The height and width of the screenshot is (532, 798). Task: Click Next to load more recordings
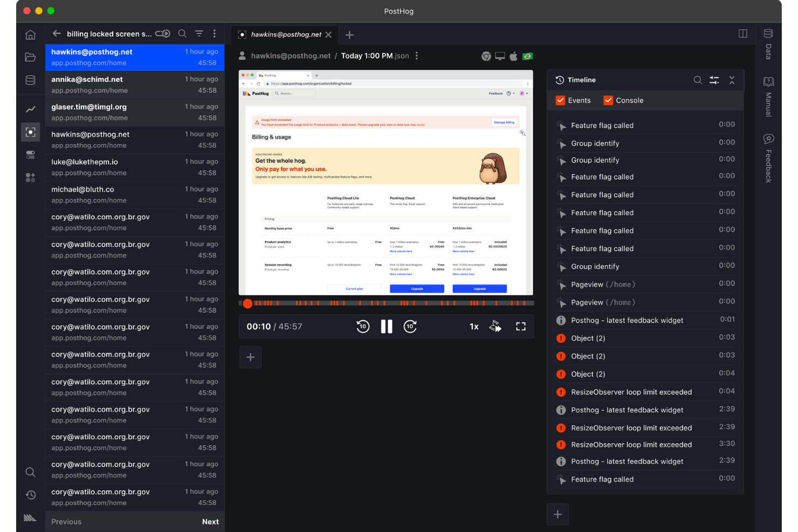(x=210, y=521)
